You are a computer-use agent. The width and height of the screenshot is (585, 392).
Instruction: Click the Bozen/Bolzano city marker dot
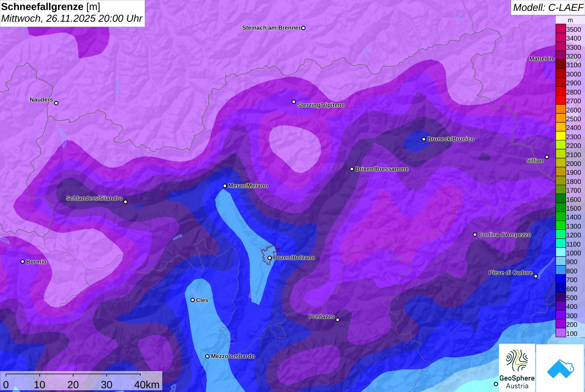coord(270,258)
